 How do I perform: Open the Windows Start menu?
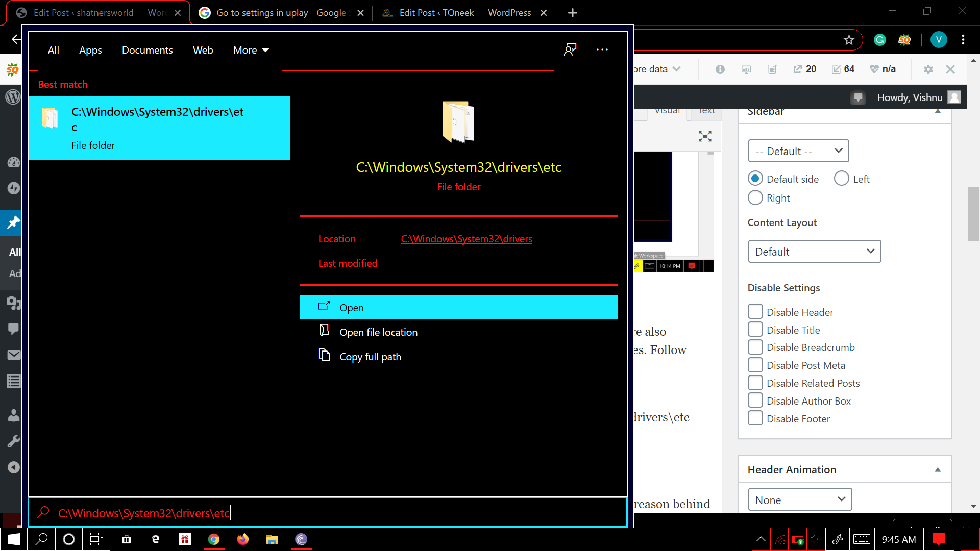coord(14,539)
